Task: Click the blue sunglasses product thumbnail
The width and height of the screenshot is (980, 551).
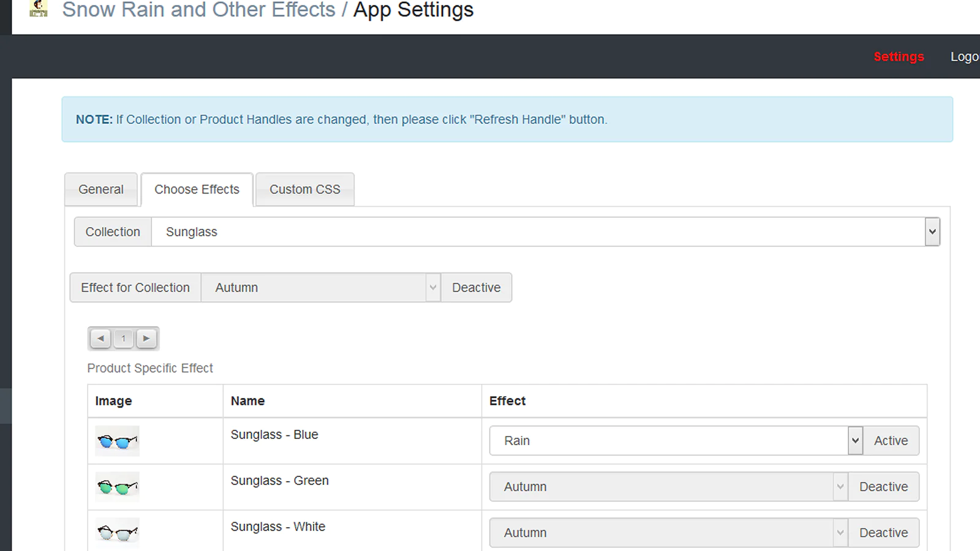Action: 117,441
